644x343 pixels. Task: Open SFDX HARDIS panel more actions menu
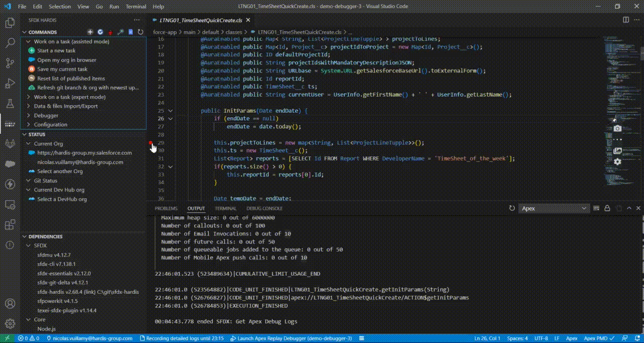point(137,20)
